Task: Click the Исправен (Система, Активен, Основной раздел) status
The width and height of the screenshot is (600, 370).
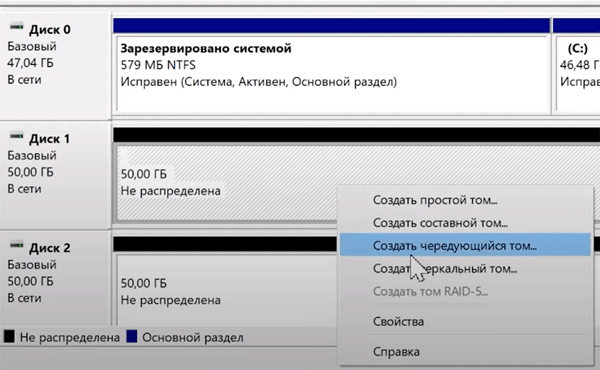Action: [x=259, y=82]
